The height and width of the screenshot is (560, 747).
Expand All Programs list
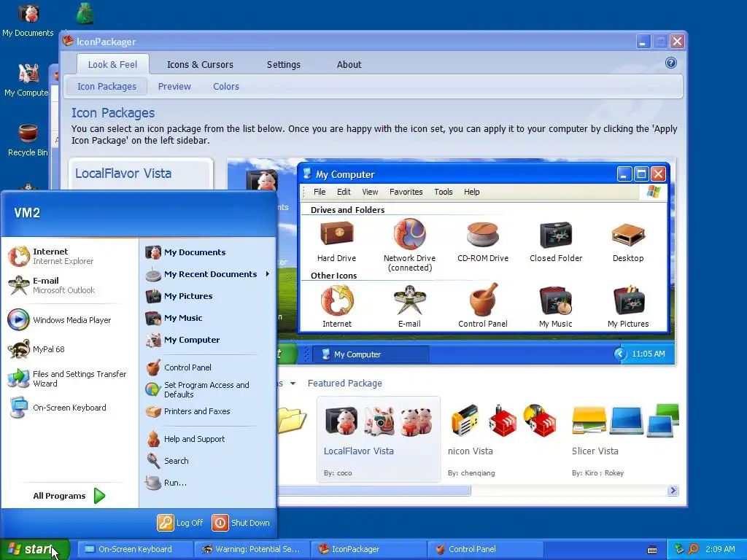pos(69,496)
